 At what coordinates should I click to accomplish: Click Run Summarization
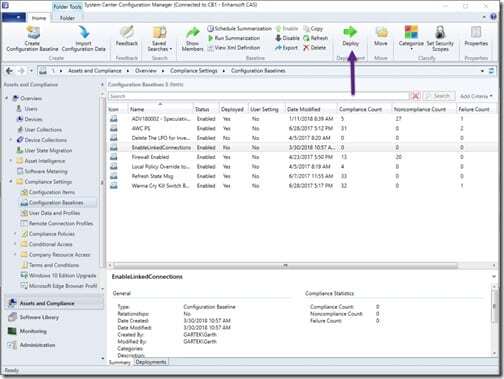click(x=234, y=38)
